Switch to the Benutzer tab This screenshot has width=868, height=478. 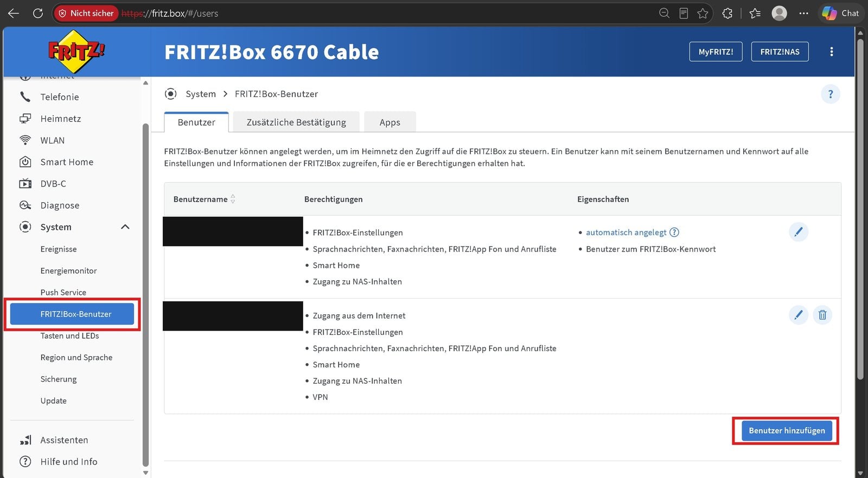click(196, 122)
